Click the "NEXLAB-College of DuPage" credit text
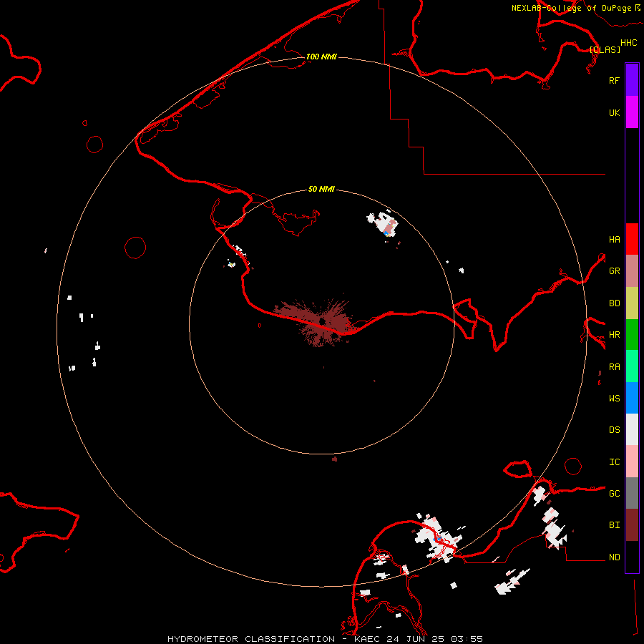644x644 pixels. tap(571, 8)
